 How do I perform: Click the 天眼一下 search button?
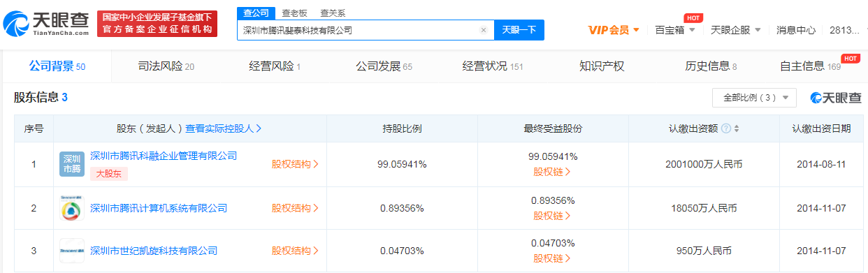pos(519,30)
